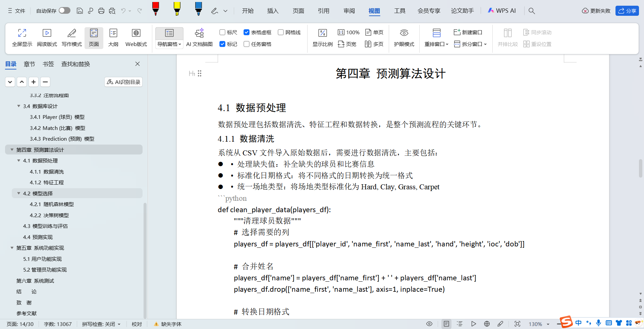Click the print icon in quick toolbar

[x=101, y=11]
